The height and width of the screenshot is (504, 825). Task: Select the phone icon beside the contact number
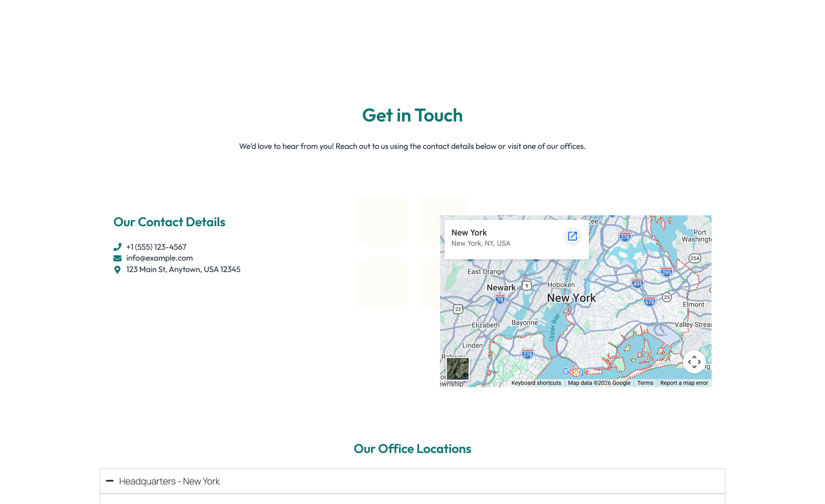[x=118, y=247]
